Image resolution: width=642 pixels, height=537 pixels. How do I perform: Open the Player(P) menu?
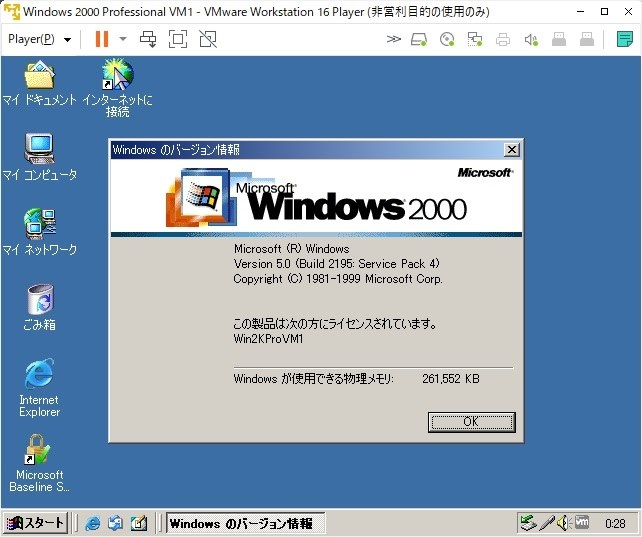point(39,39)
